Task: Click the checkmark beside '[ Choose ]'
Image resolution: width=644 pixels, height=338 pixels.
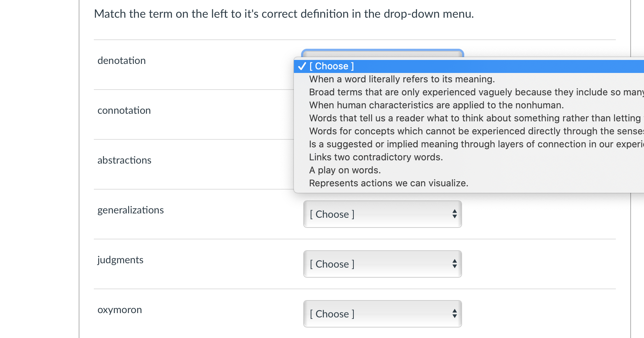Action: click(302, 66)
